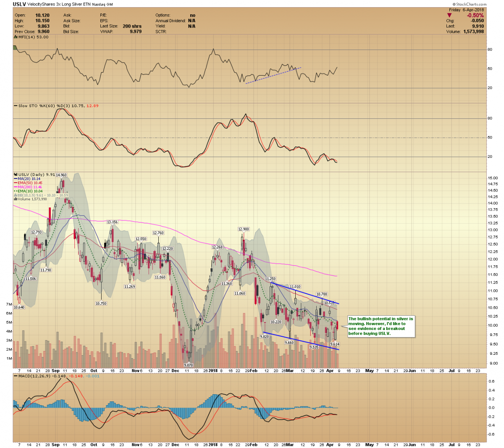Viewport: 504px width, 448px height.
Task: Click the 11.269 price label
Action: pos(130,287)
